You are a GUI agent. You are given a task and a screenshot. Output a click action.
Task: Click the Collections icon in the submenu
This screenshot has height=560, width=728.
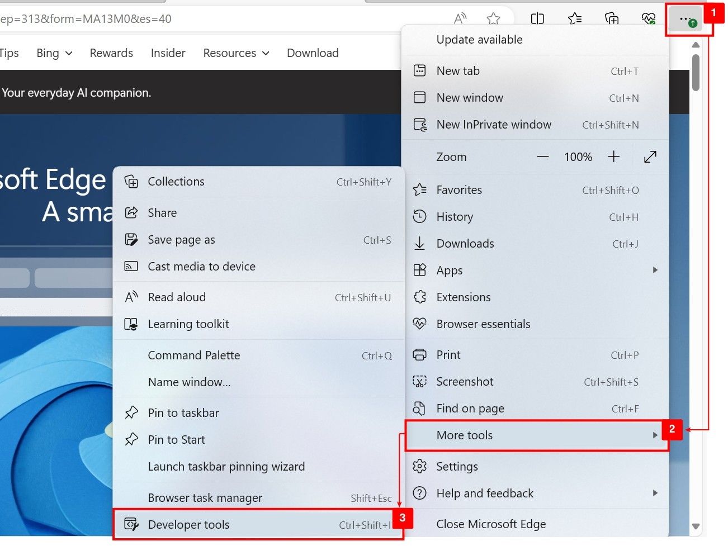coord(131,182)
